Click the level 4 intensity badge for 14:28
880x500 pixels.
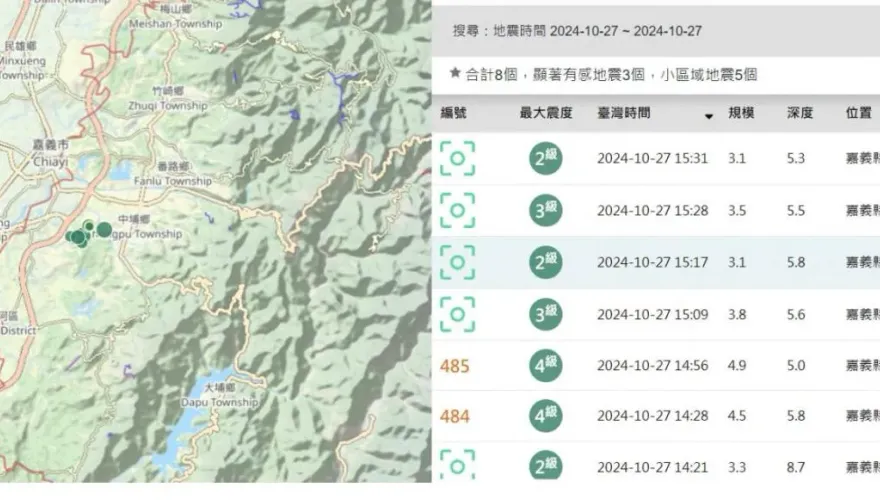pos(546,416)
